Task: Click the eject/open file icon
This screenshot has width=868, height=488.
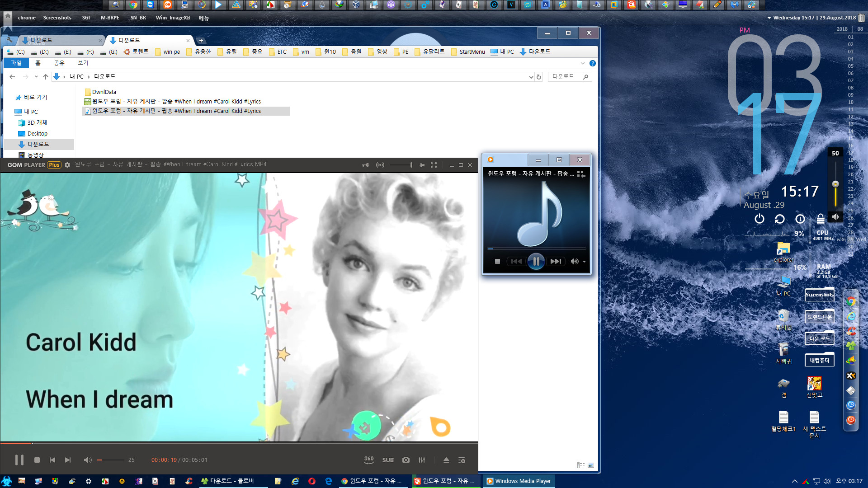Action: [446, 460]
